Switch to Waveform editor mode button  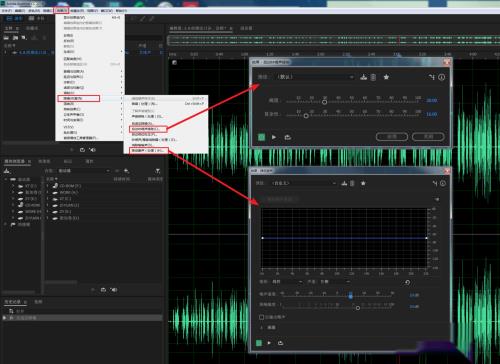[14, 19]
